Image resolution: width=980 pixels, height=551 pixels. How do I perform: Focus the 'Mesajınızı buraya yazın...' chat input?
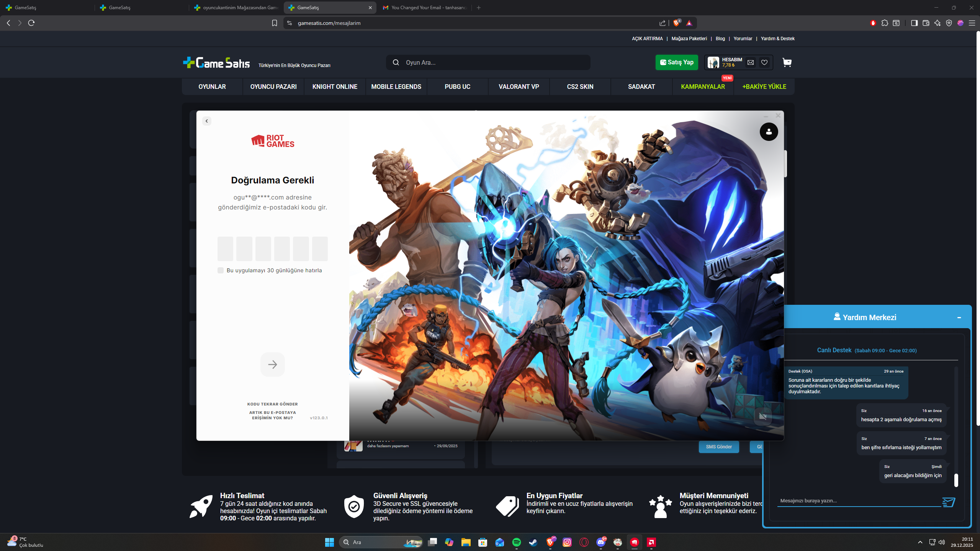click(859, 501)
